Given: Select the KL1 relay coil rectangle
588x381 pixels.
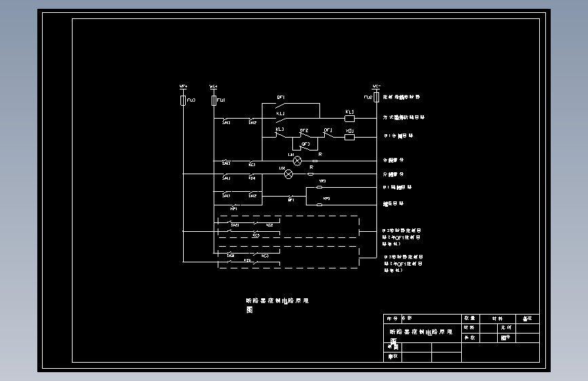Looking at the screenshot, I should click(349, 119).
